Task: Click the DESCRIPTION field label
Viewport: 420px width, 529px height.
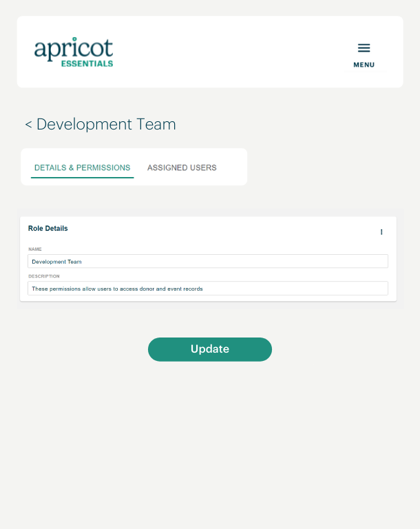Action: [x=43, y=276]
